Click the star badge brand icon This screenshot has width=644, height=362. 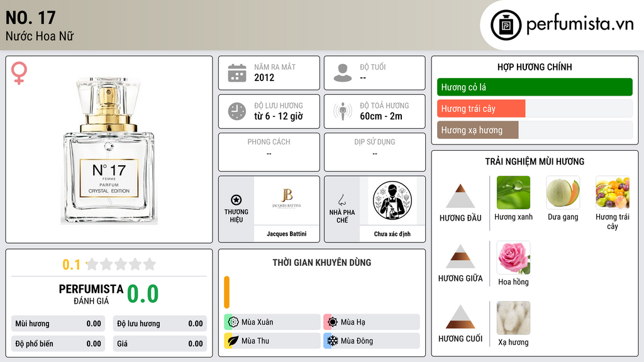coord(236,200)
